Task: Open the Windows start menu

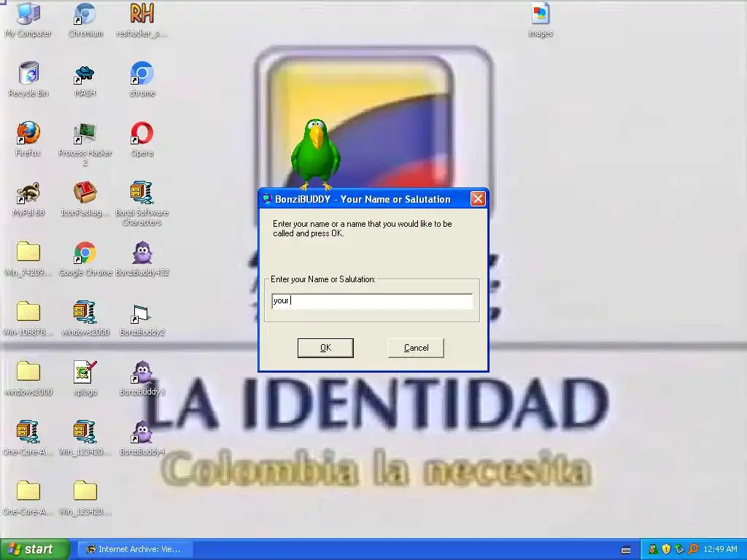Action: coord(34,550)
